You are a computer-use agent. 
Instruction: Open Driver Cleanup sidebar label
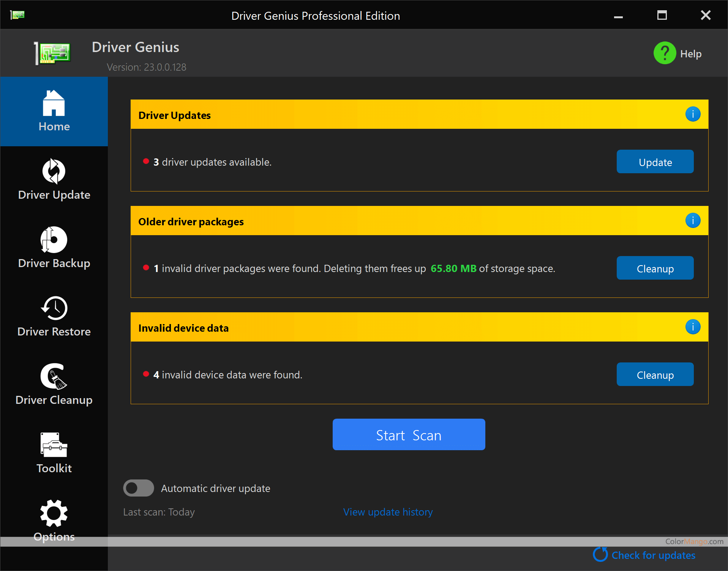[x=54, y=400]
